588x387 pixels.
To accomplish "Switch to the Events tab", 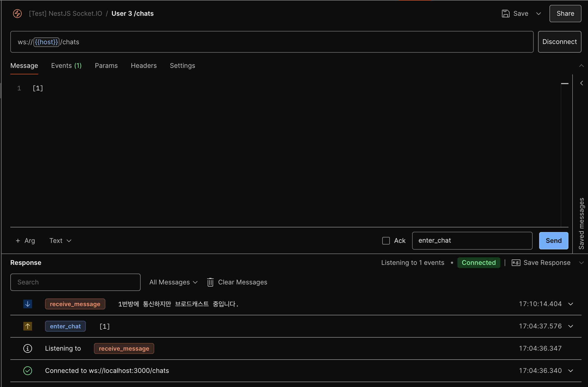I will click(66, 66).
